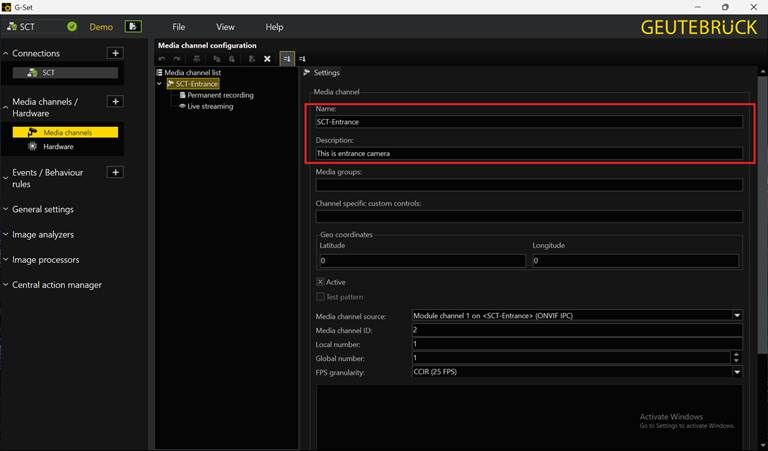Click the send setup to server icon
This screenshot has height=451, width=768.
133,27
